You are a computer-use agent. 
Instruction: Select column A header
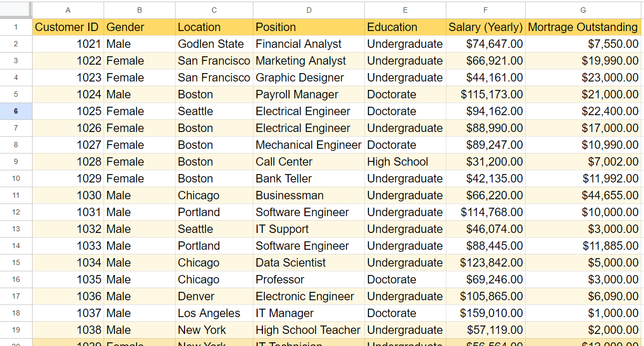[68, 10]
